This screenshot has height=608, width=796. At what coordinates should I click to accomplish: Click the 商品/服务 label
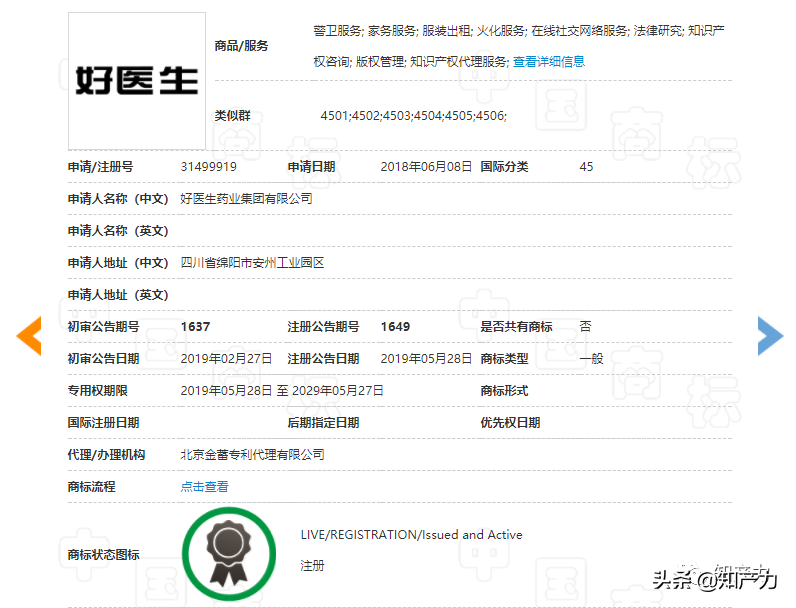click(x=241, y=46)
